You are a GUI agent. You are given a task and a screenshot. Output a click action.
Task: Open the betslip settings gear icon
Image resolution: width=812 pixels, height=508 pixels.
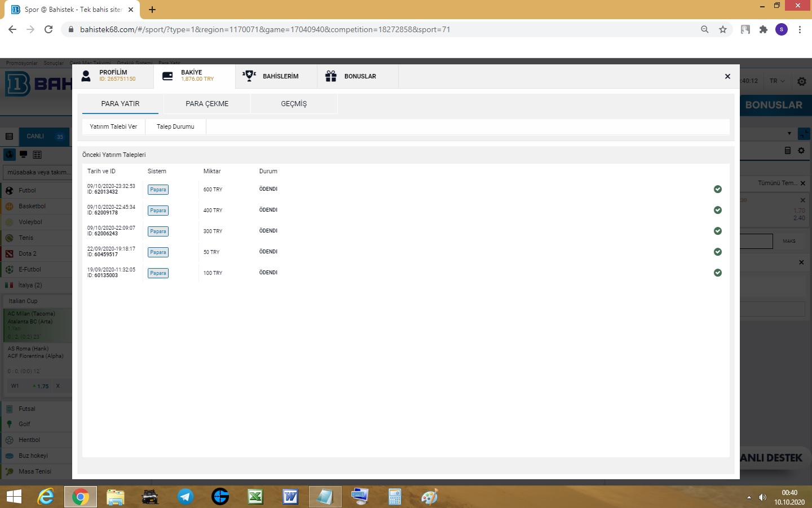coord(801,151)
